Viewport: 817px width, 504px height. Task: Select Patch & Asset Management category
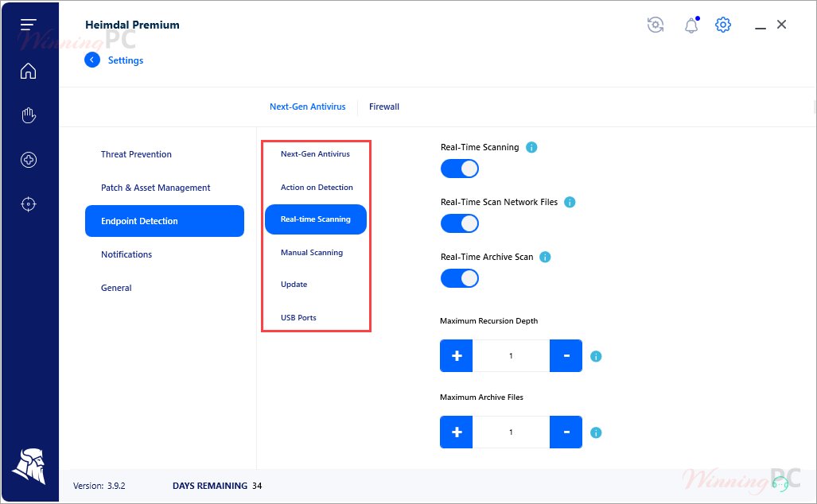[x=155, y=188]
